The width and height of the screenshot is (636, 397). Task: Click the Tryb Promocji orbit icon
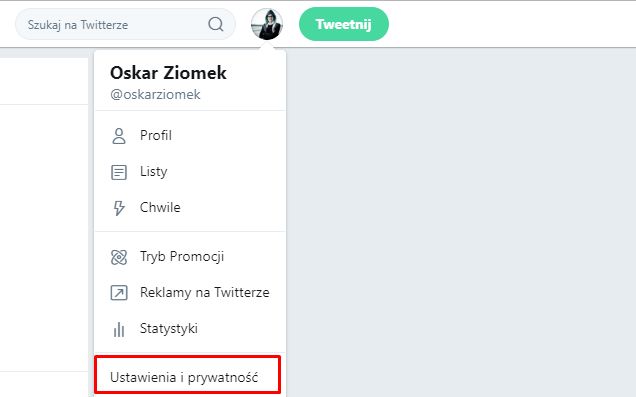(119, 257)
